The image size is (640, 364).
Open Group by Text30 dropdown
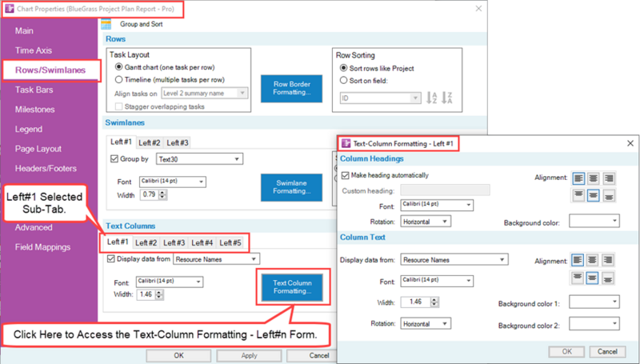[x=199, y=159]
